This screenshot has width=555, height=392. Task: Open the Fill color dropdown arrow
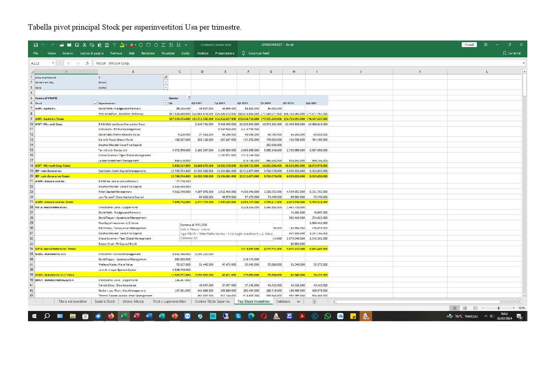pos(126,45)
